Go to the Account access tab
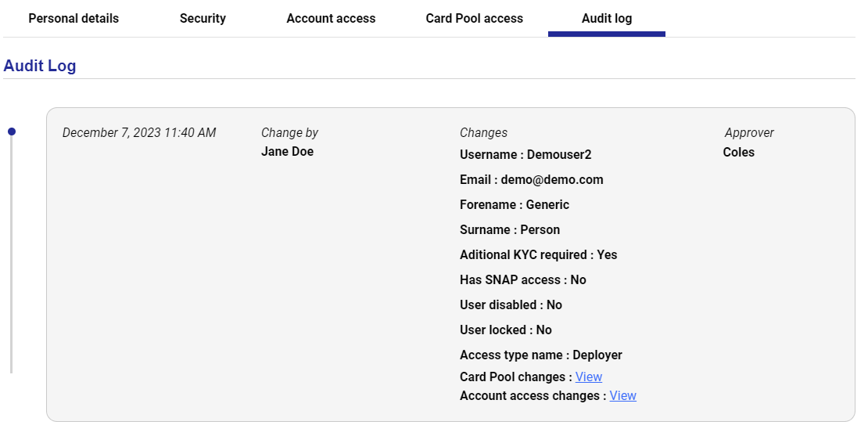The height and width of the screenshot is (436, 868). coord(331,18)
